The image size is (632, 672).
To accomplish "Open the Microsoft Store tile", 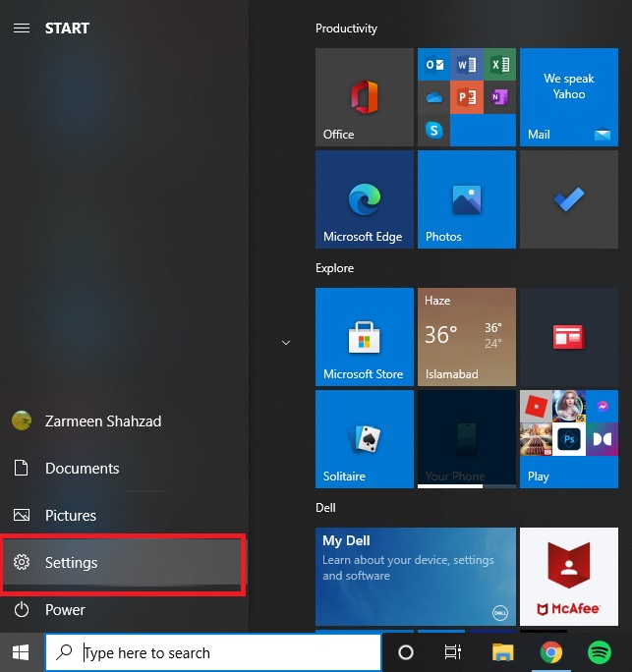I will coord(364,337).
